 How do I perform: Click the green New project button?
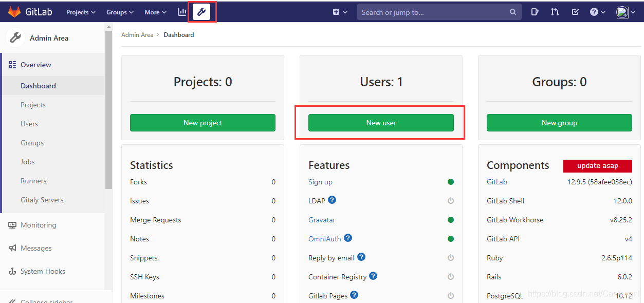[203, 123]
